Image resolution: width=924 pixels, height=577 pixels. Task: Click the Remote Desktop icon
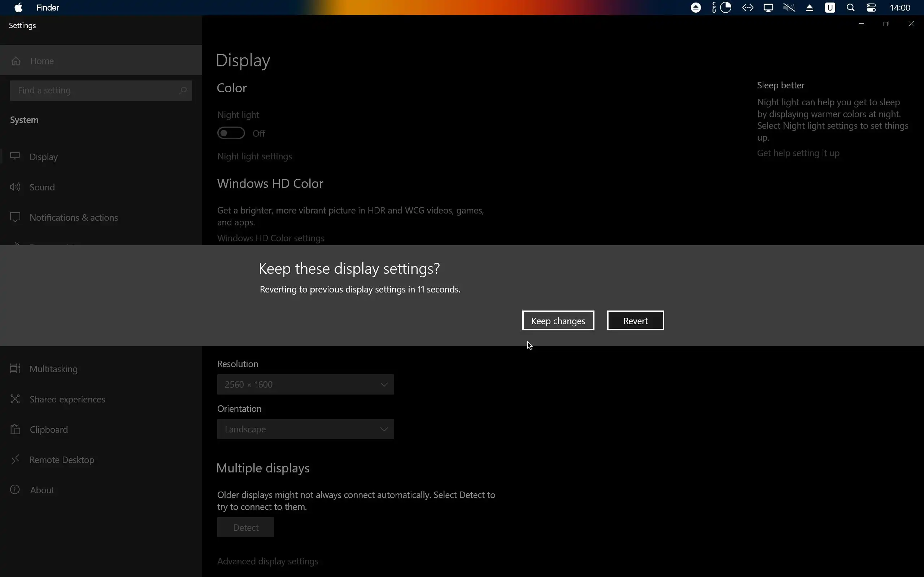[15, 459]
